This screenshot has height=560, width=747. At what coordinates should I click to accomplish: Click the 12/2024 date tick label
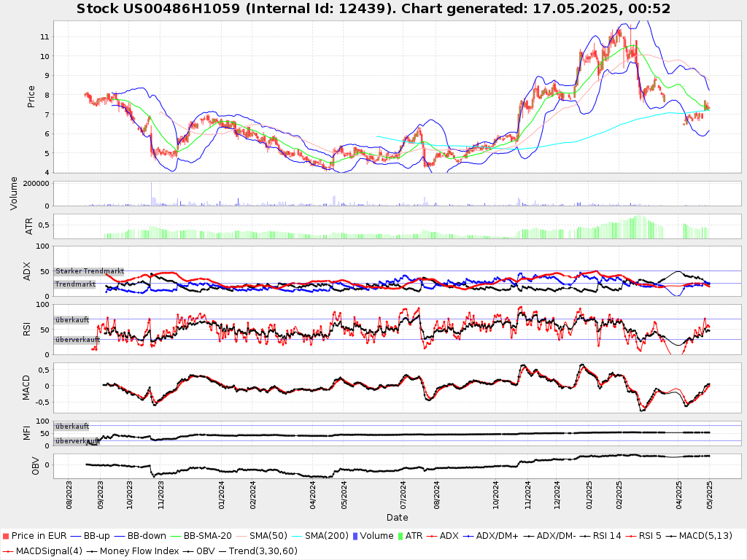(557, 495)
